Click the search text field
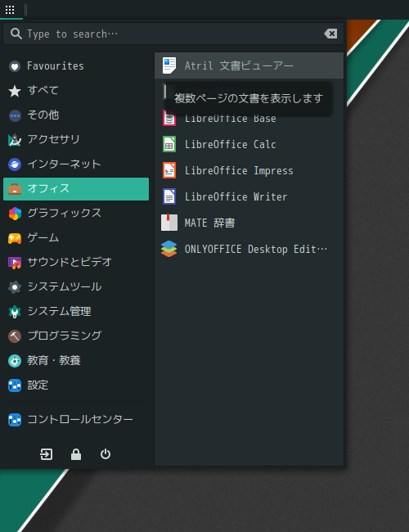 (173, 34)
